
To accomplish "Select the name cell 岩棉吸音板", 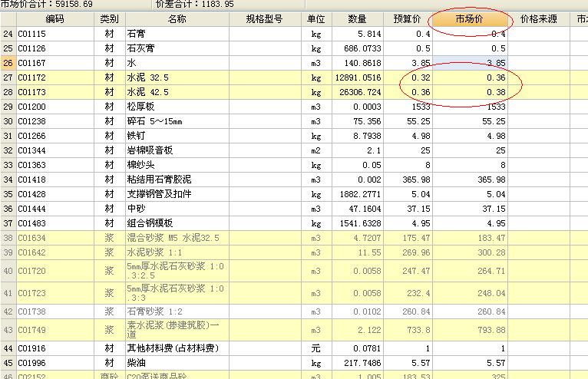I will tap(177, 150).
